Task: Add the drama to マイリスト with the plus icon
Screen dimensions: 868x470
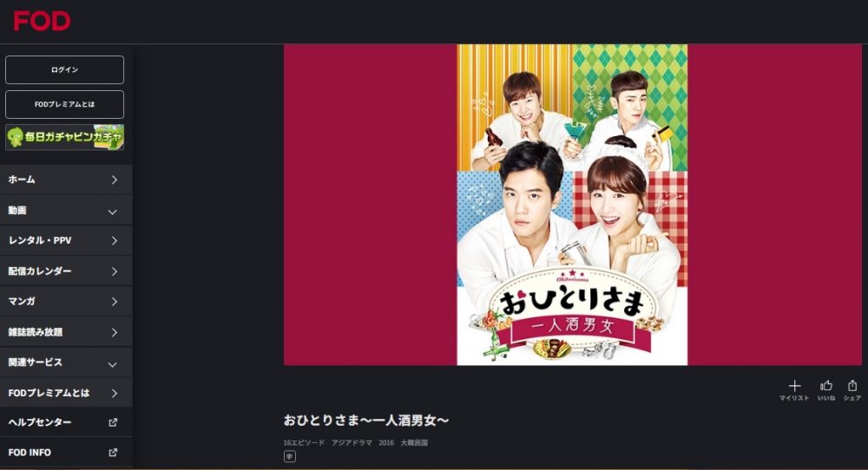Action: (x=794, y=386)
